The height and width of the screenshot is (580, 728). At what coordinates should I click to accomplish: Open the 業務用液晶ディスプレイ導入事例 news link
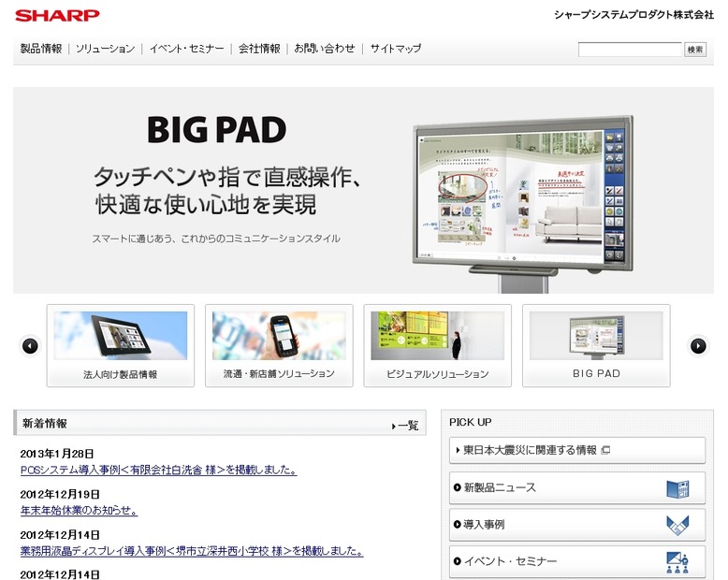click(x=192, y=551)
